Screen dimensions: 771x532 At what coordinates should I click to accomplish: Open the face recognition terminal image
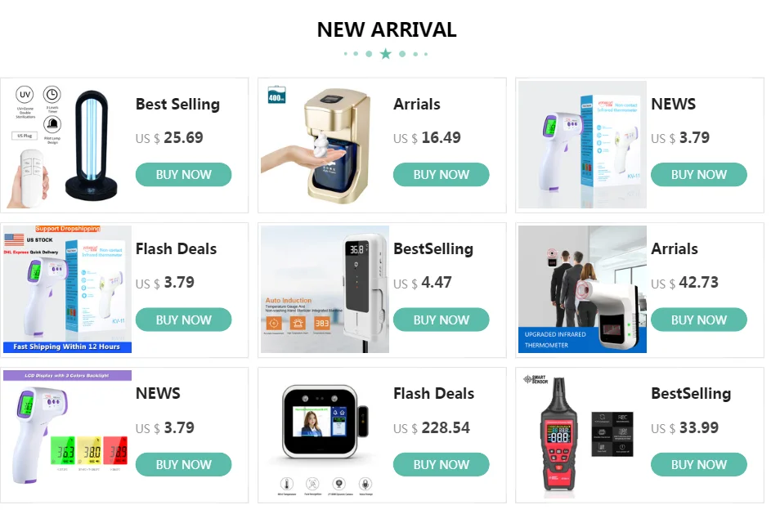325,435
